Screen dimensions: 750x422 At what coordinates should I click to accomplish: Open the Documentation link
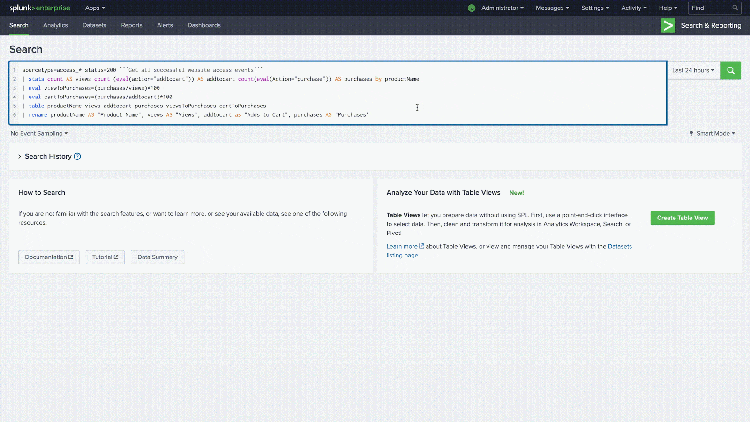tap(49, 257)
